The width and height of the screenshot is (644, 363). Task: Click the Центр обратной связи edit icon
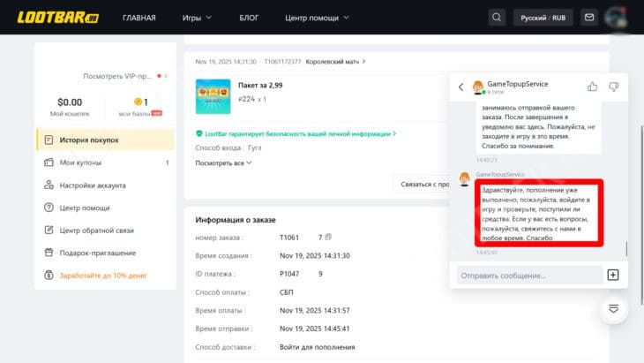49,230
